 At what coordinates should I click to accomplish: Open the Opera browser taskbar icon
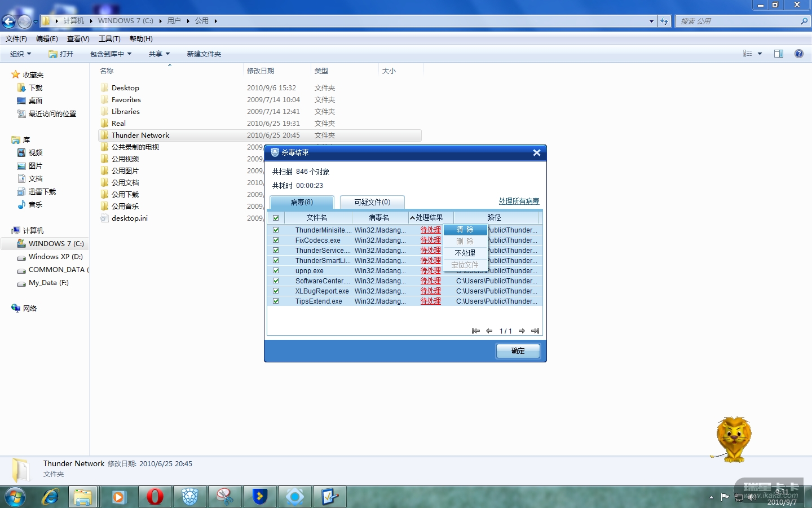pyautogui.click(x=155, y=497)
